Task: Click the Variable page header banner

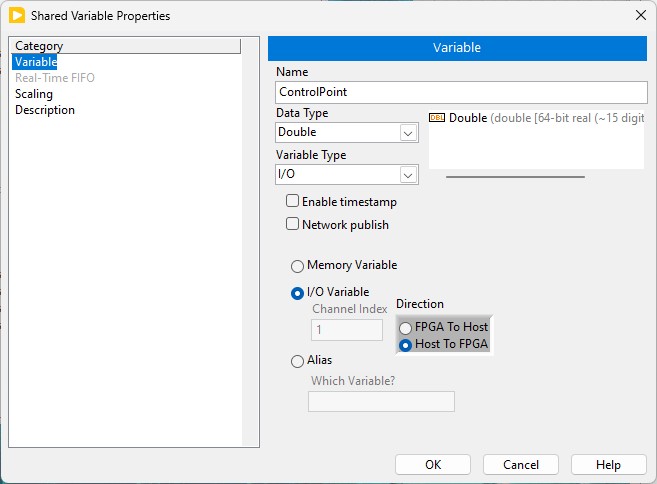Action: (457, 48)
